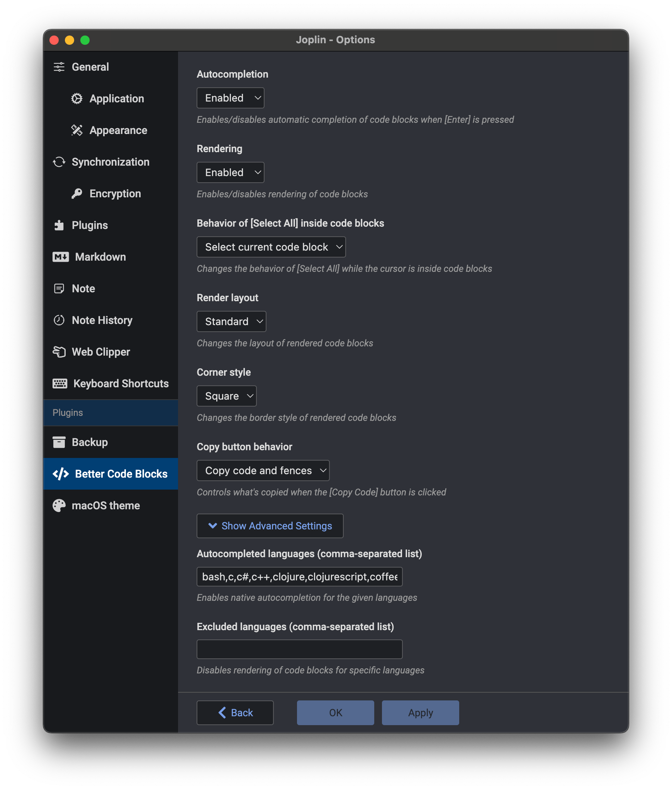The image size is (672, 790).
Task: Open macOS theme plugin settings
Action: pyautogui.click(x=111, y=505)
